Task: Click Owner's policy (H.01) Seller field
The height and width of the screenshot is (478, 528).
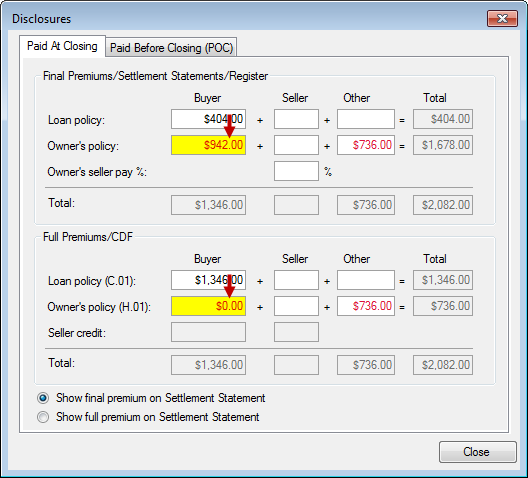Action: coord(296,306)
